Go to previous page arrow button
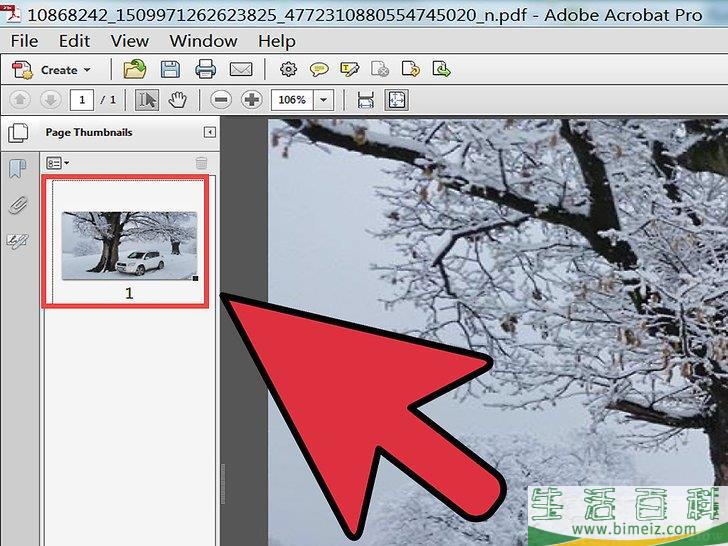Screen dimensions: 728x546 click(x=20, y=99)
